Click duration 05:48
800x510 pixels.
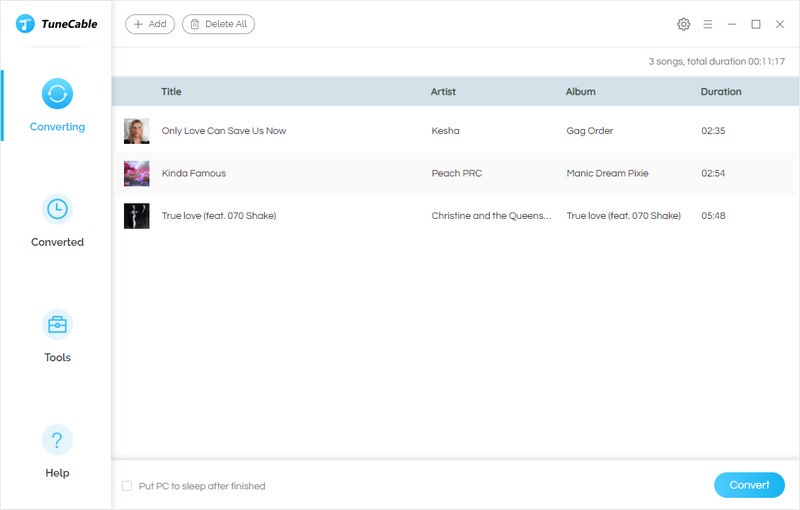pyautogui.click(x=713, y=216)
